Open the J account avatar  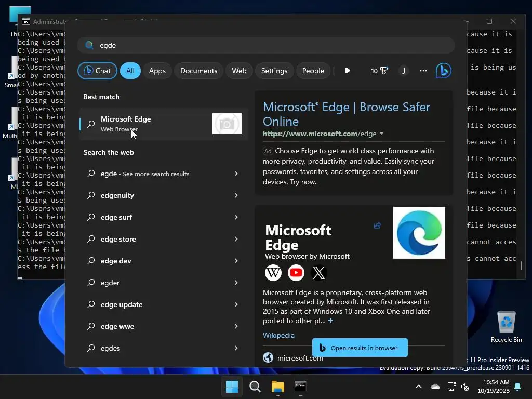[x=403, y=71]
